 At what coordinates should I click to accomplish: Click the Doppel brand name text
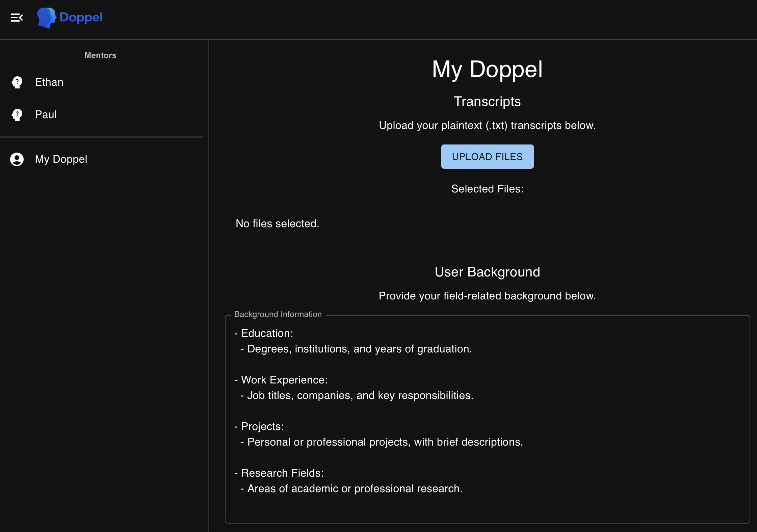[x=81, y=17]
